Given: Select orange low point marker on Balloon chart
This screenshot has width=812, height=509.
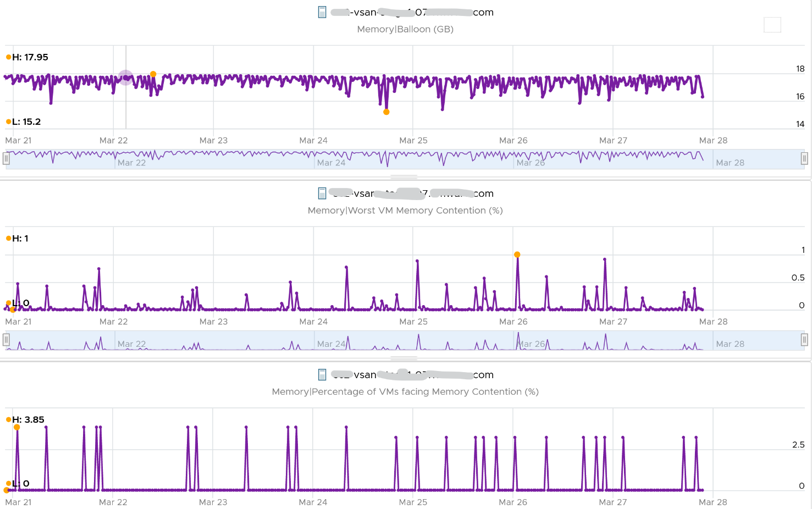Looking at the screenshot, I should (x=386, y=112).
